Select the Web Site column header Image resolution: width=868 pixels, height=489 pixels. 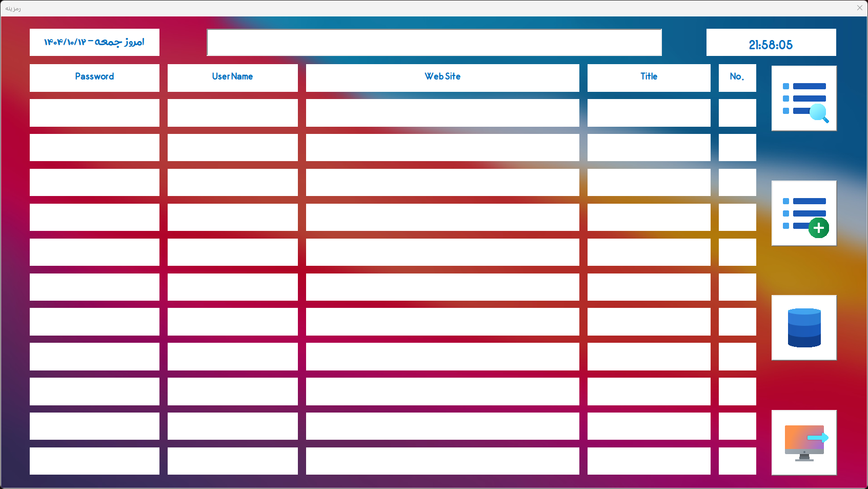click(442, 77)
